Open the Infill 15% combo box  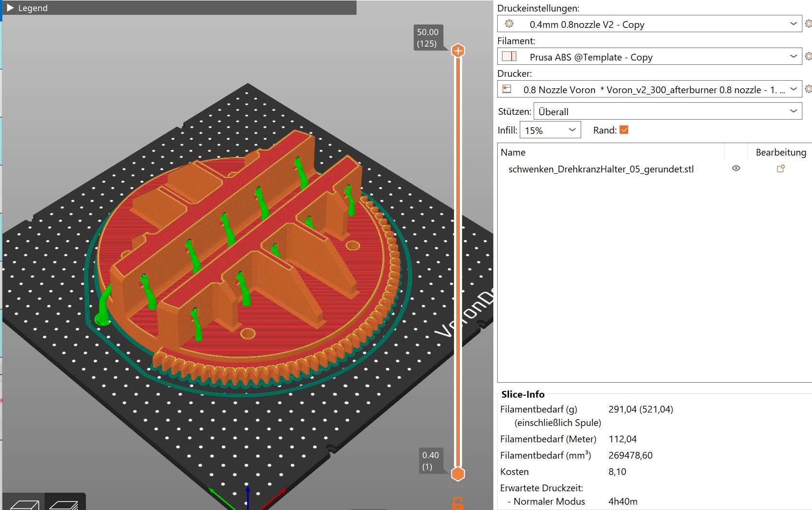click(x=550, y=130)
